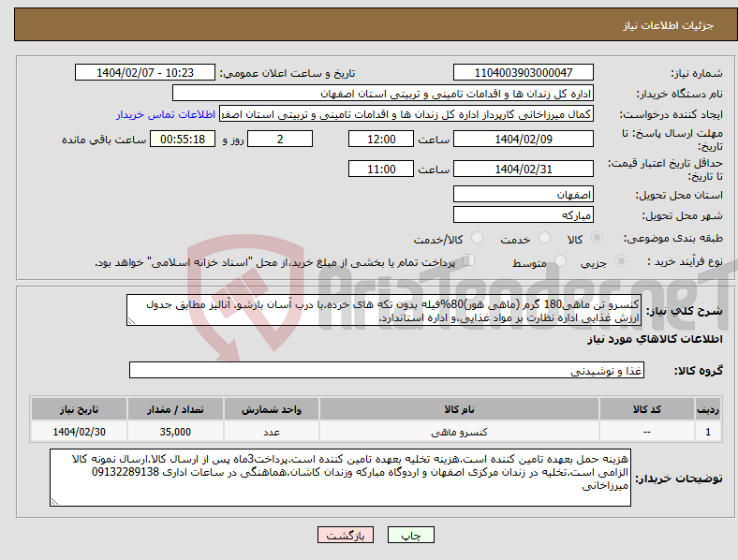Click the استان محل تحویل field اصفهان
Viewport: 738px width, 560px height.
tap(523, 195)
